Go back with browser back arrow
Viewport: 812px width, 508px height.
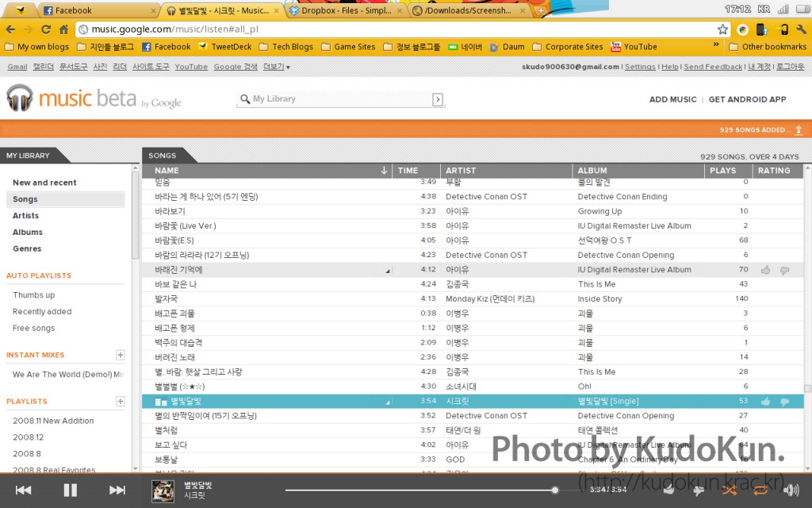11,29
